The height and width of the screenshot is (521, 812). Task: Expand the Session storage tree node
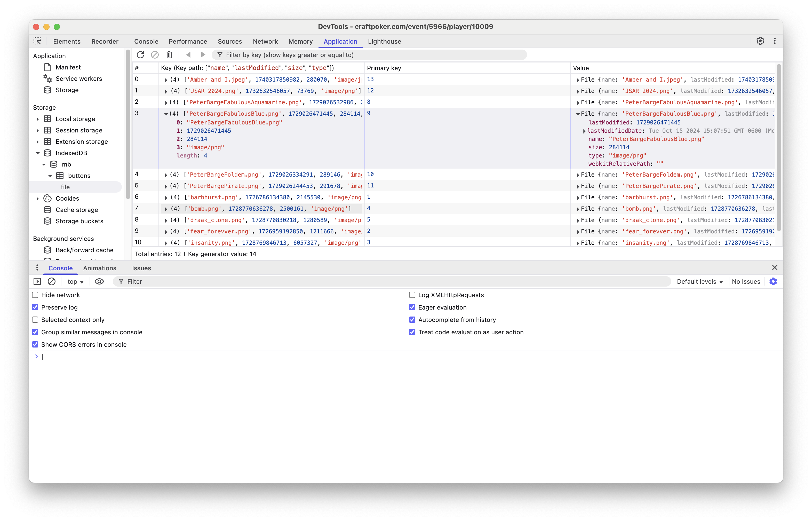pyautogui.click(x=37, y=130)
